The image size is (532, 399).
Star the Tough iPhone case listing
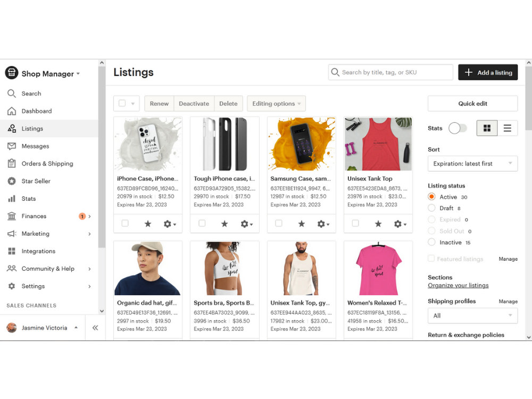coord(225,224)
